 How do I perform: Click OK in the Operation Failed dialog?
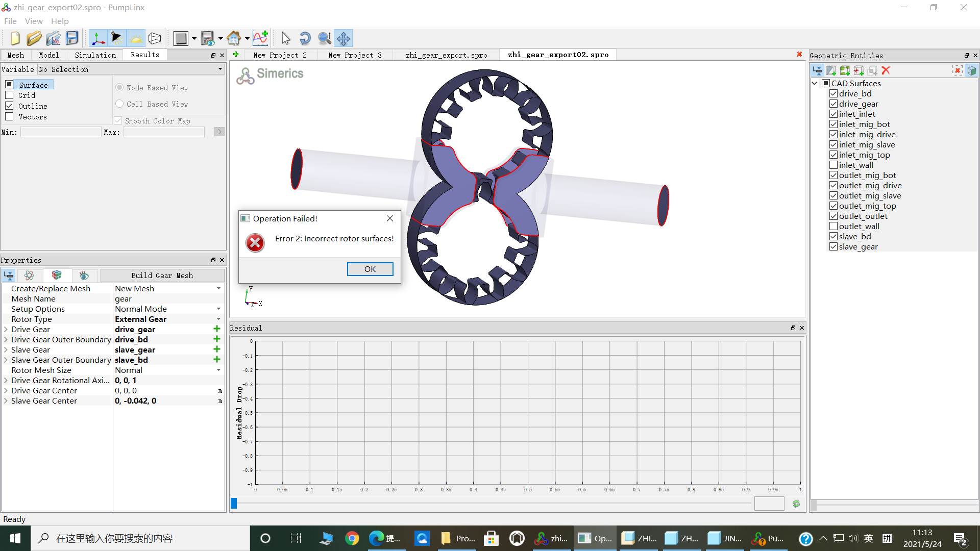370,269
